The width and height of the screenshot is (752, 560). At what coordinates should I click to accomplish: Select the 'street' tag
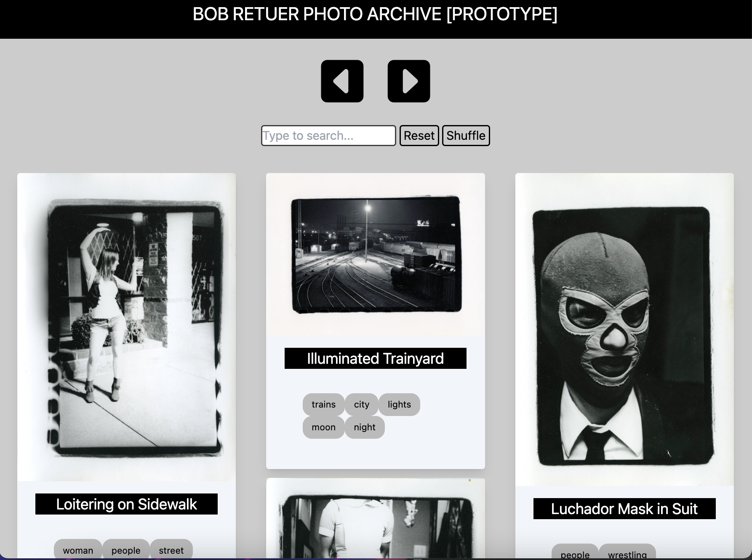(x=171, y=550)
